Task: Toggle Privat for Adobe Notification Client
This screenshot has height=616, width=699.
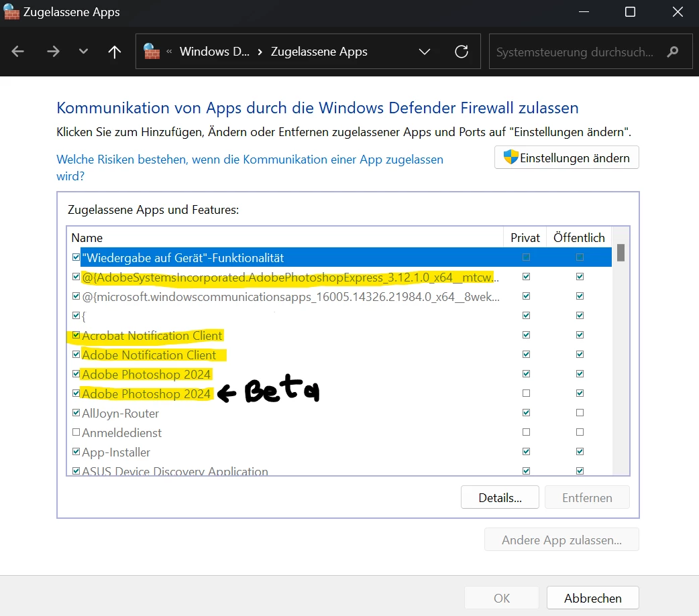Action: [527, 355]
